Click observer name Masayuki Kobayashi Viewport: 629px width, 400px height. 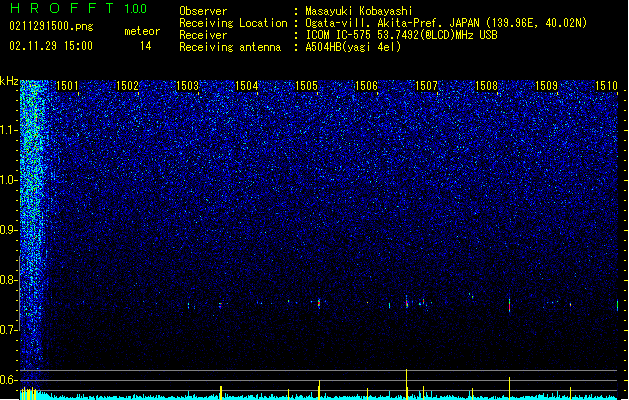click(359, 11)
